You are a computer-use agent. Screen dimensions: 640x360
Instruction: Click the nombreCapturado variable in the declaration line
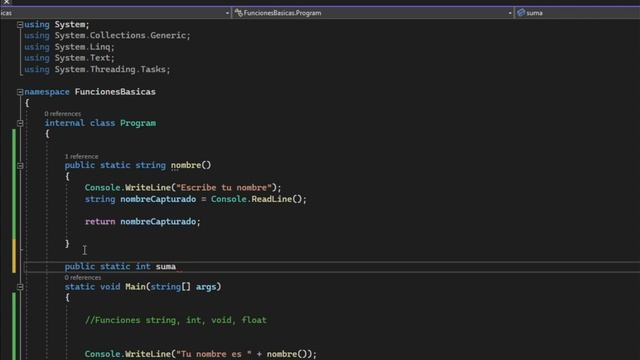[x=158, y=199]
